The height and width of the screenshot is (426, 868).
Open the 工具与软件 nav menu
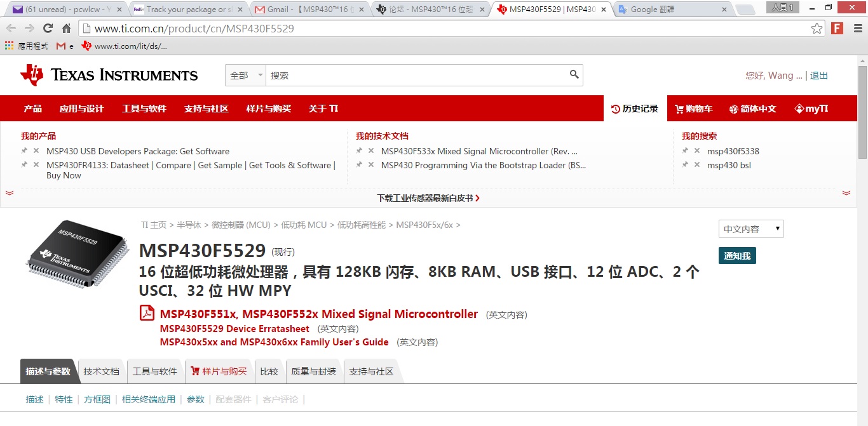144,109
